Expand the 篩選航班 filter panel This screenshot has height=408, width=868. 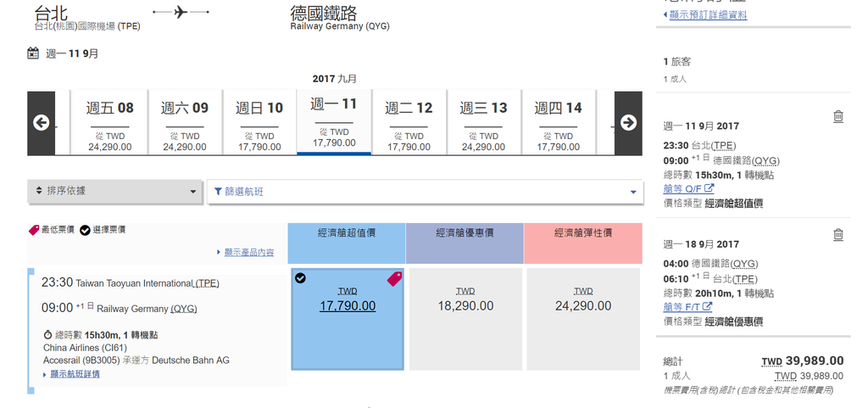click(x=426, y=192)
